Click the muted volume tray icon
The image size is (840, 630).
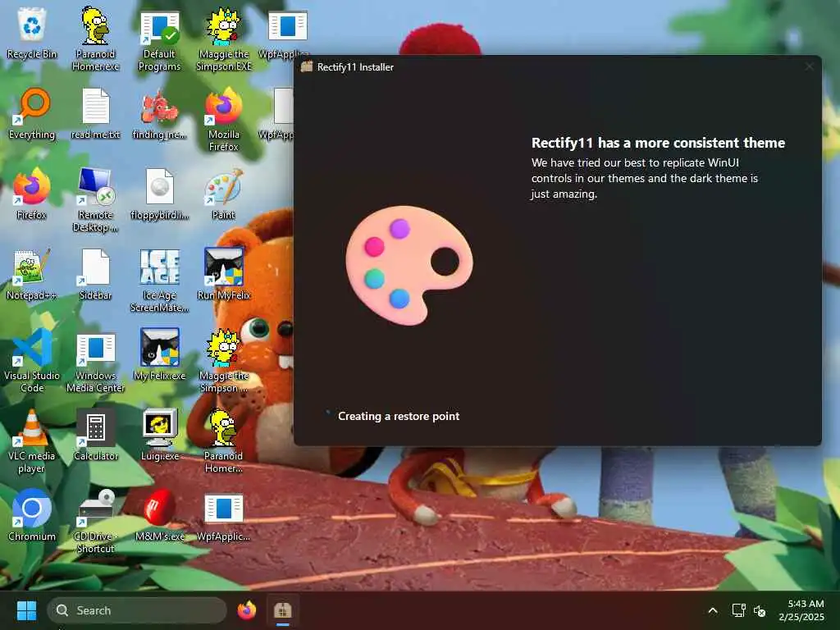pos(760,610)
